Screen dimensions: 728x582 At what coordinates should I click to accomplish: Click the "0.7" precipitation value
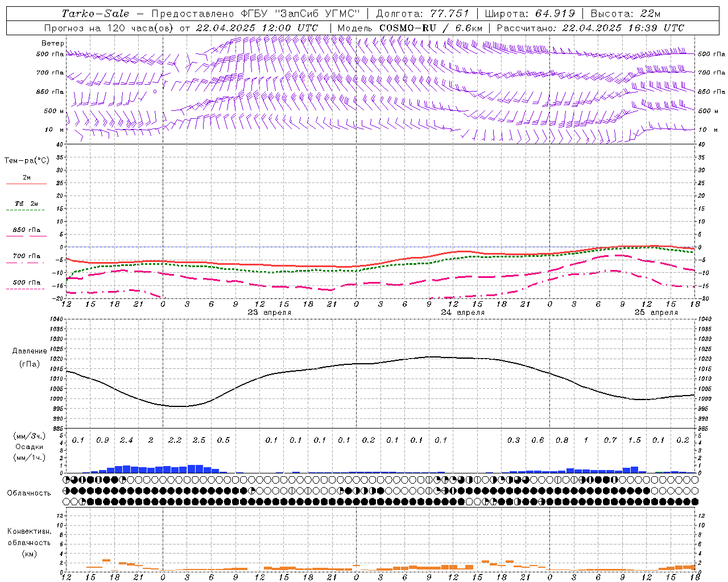click(x=610, y=440)
